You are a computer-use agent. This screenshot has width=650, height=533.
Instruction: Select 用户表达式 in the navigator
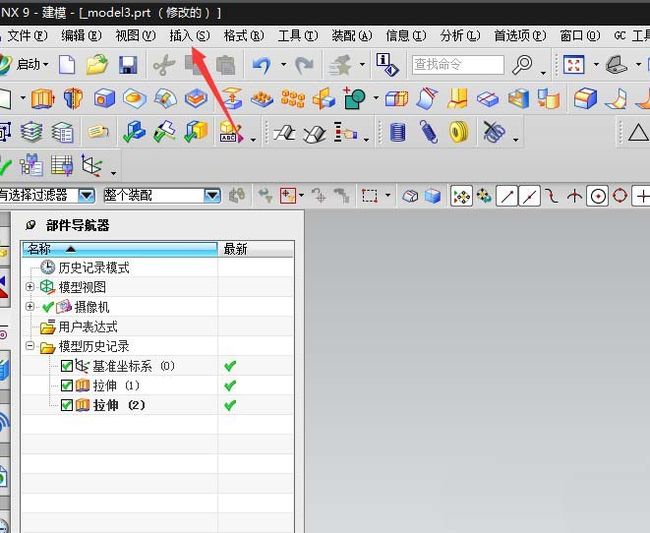[x=88, y=327]
